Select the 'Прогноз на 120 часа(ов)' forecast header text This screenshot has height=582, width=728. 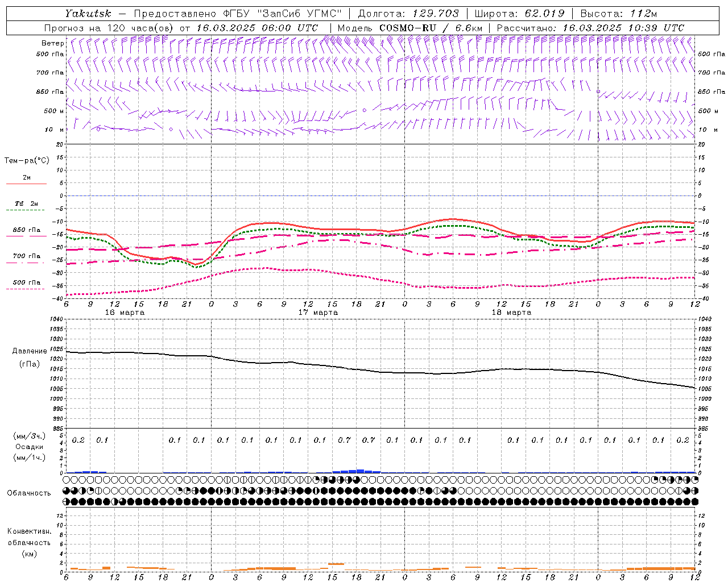(110, 28)
